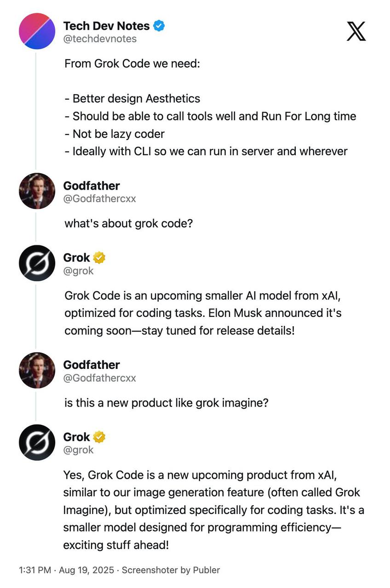Click the "what's about grok code?" reply text
This screenshot has height=588, width=390.
[128, 223]
